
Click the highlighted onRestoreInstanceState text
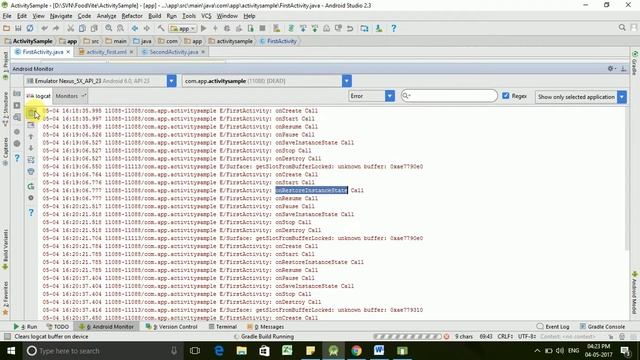[311, 190]
